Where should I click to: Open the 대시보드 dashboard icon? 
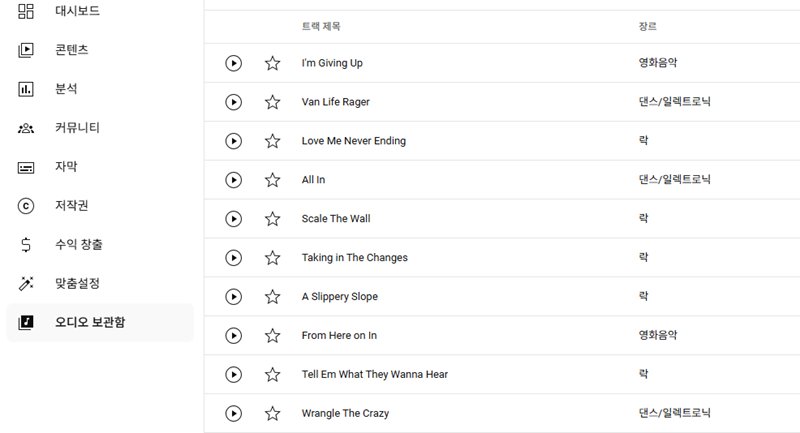(26, 11)
